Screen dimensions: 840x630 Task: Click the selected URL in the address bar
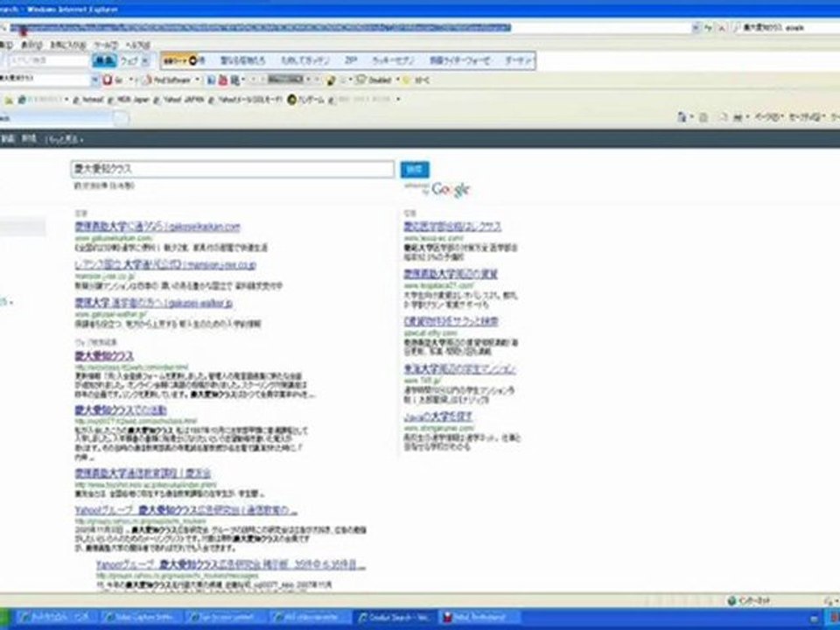(260, 27)
